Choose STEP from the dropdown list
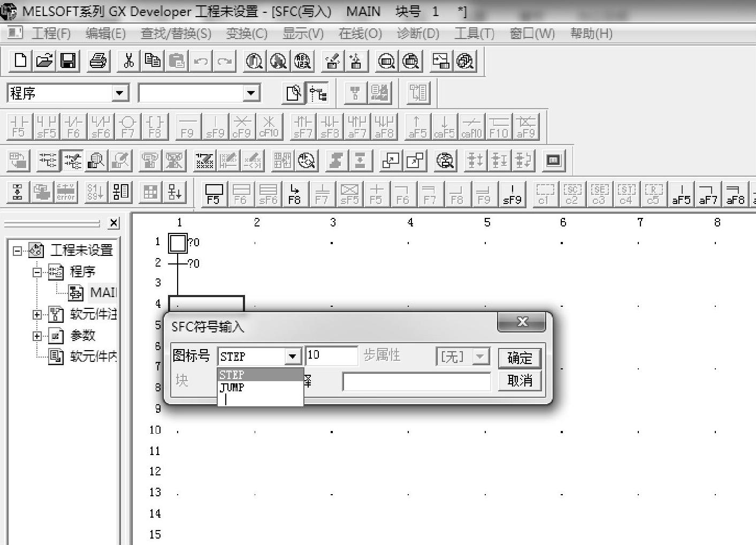 point(260,375)
